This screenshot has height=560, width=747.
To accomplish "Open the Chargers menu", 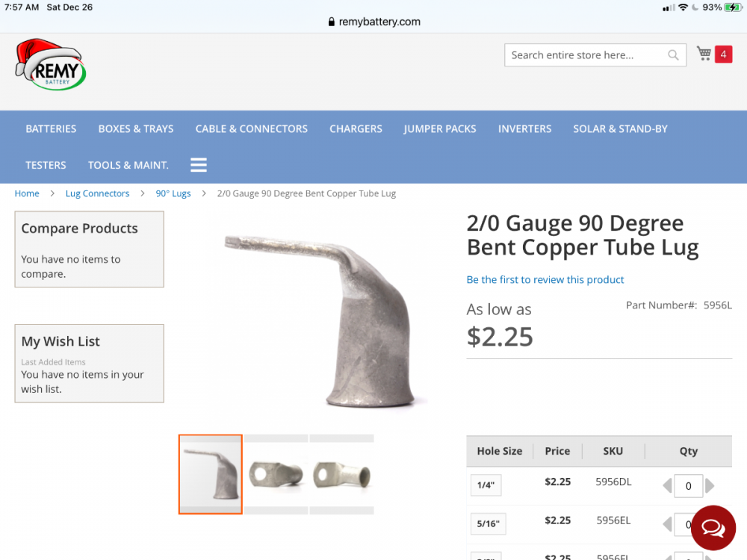I will (356, 129).
